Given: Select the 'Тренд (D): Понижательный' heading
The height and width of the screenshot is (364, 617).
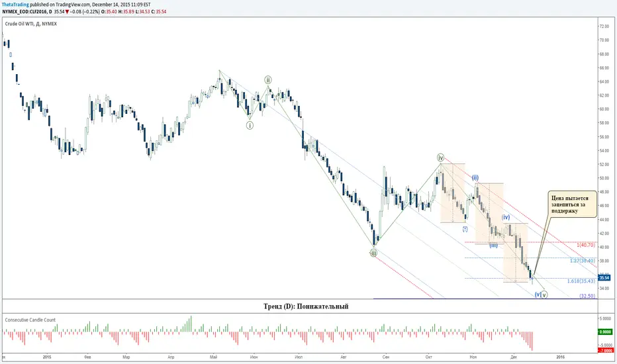Looking at the screenshot, I should pos(306,306).
